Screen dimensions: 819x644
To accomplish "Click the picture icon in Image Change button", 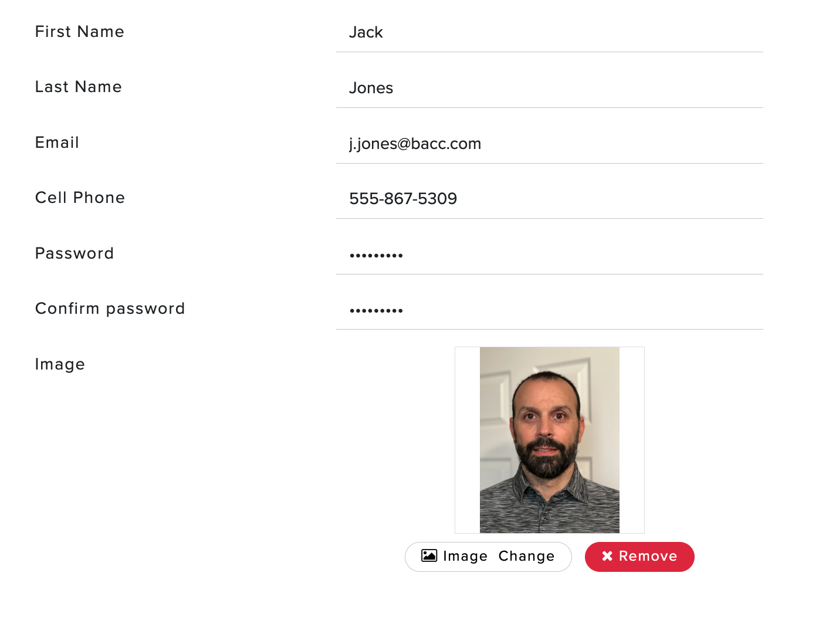I will [x=429, y=555].
